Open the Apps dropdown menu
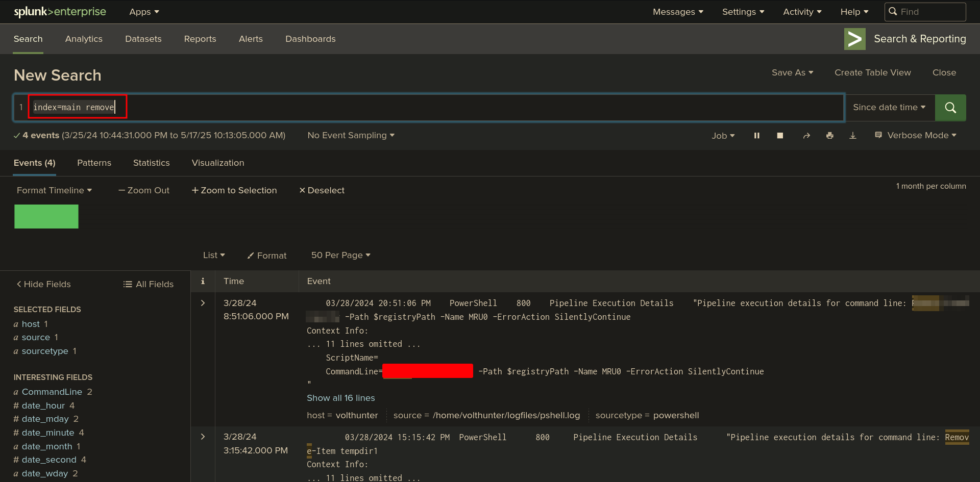Viewport: 980px width, 482px height. 144,12
